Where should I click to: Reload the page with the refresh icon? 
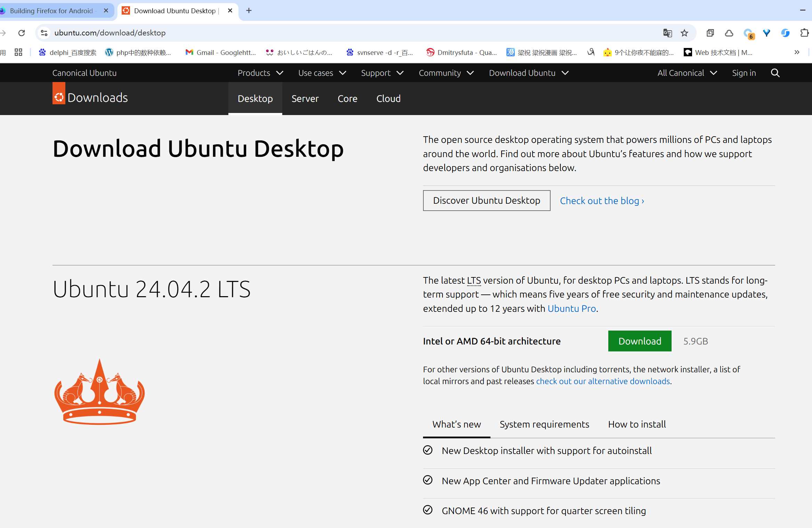point(22,33)
